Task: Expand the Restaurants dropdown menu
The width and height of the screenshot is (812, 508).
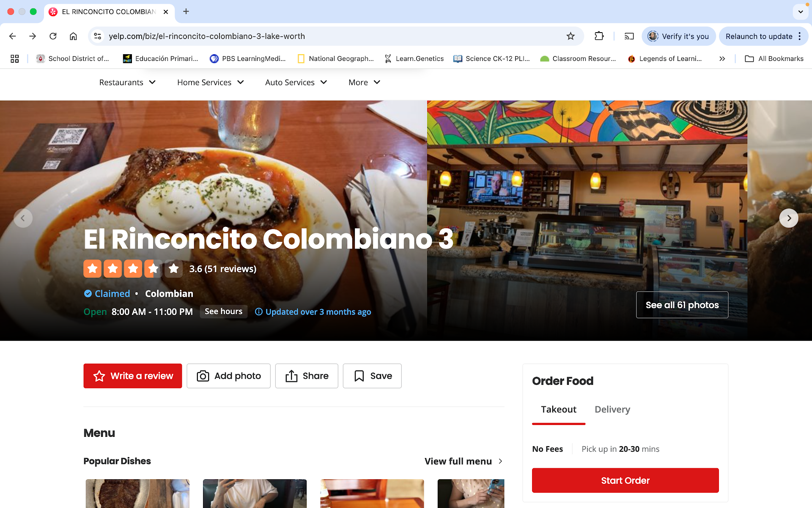Action: tap(127, 82)
